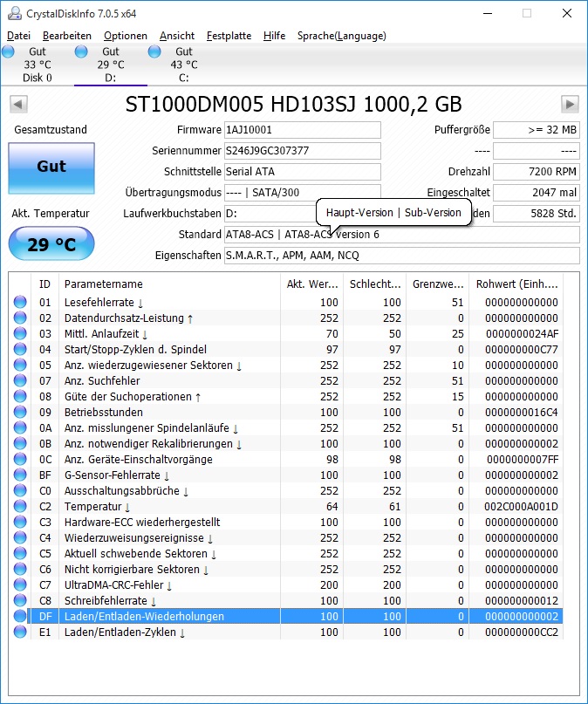Click blue health orb of drive C:
This screenshot has width=588, height=704.
154,51
